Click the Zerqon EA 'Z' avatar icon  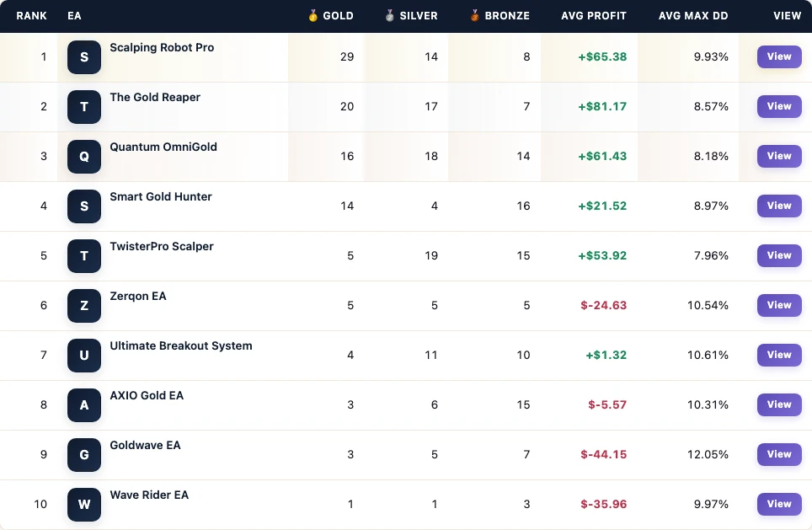[84, 306]
